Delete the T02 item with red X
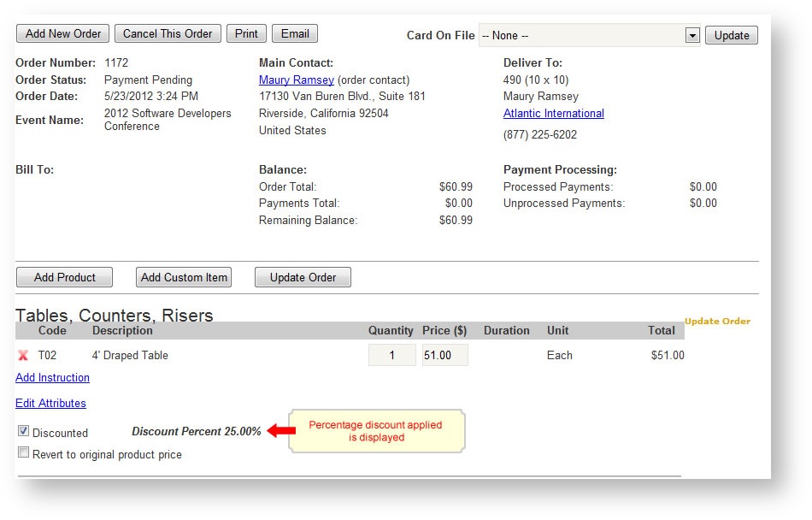The width and height of the screenshot is (812, 520). point(23,356)
